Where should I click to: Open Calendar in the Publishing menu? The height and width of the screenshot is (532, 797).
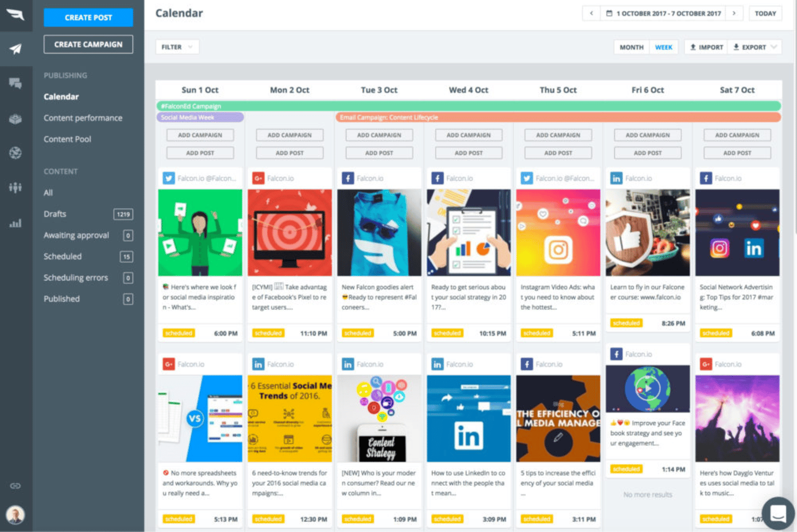pyautogui.click(x=61, y=97)
